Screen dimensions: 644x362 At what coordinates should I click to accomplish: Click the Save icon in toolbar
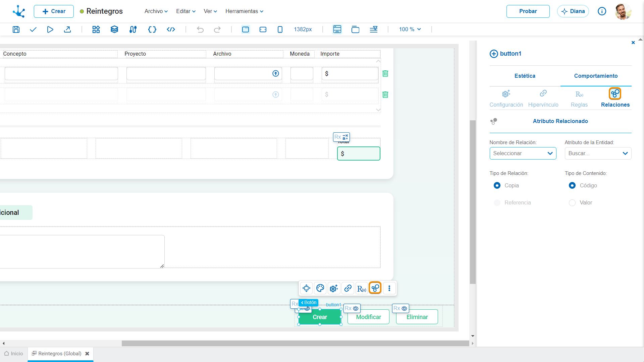pos(16,29)
